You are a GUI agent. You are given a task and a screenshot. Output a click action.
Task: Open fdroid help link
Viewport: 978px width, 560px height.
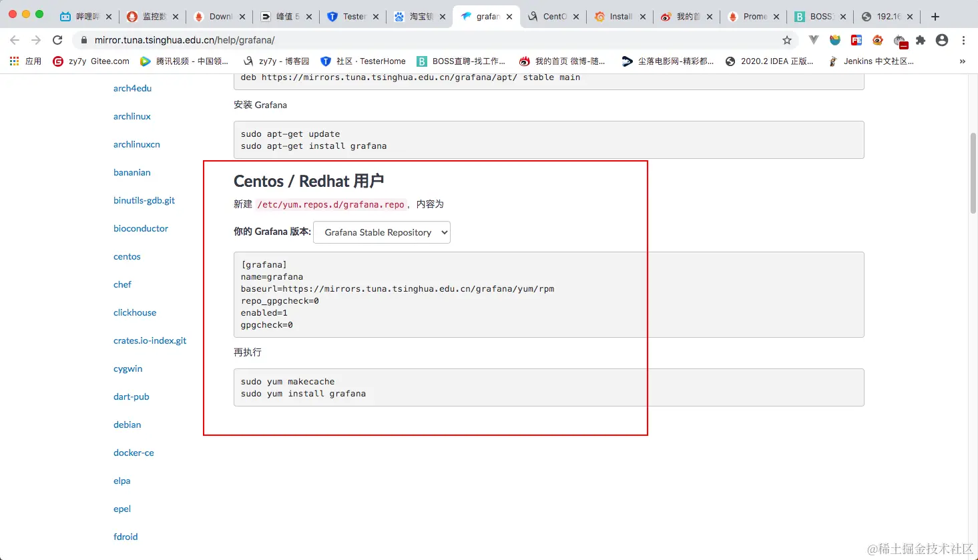pyautogui.click(x=126, y=537)
